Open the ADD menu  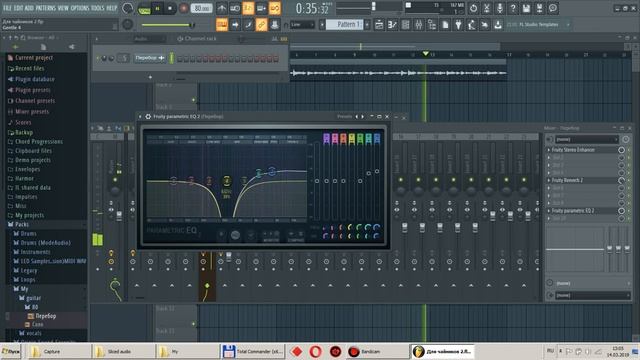[29, 8]
